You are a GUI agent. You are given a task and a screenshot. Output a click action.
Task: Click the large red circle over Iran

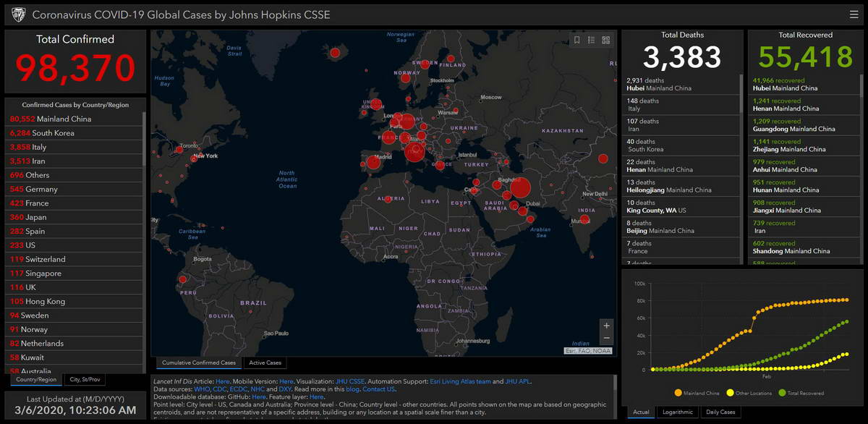520,189
